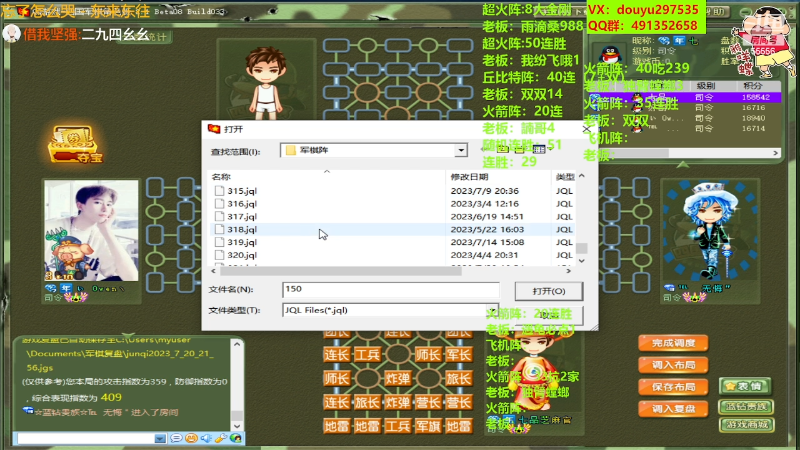Click the right player's blue-haired avatar
Screen dimensions: 800x450
pyautogui.click(x=709, y=231)
